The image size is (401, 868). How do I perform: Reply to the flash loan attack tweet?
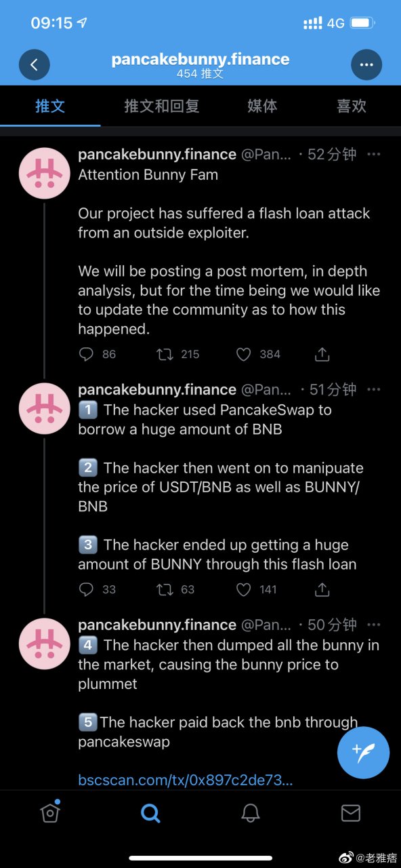[84, 354]
